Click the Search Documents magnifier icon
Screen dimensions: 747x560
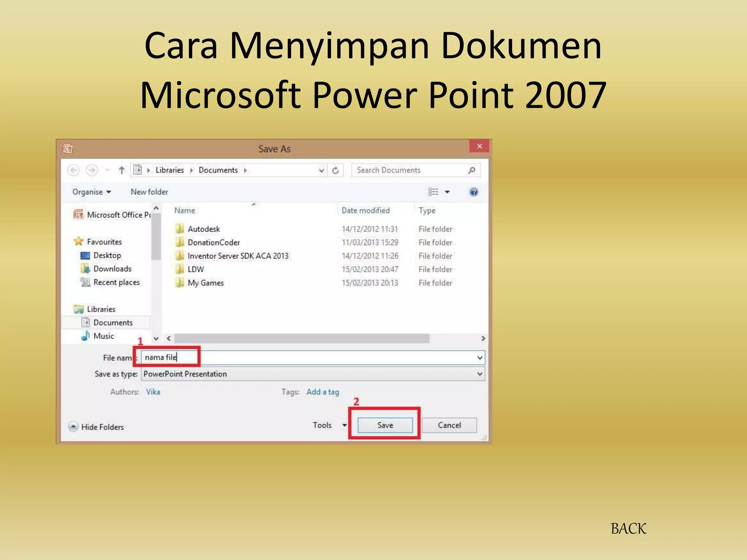pyautogui.click(x=472, y=170)
